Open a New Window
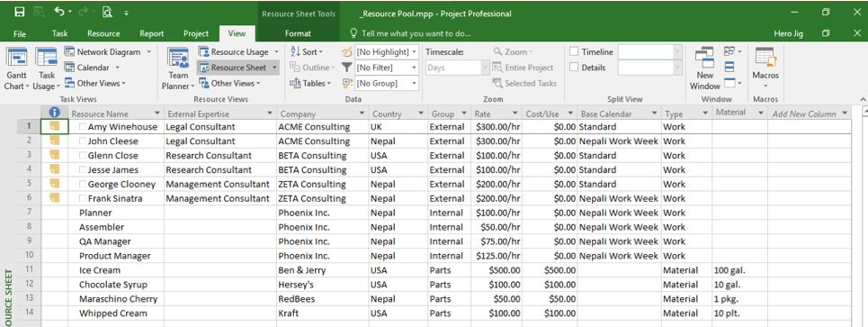The width and height of the screenshot is (868, 327). click(x=704, y=69)
